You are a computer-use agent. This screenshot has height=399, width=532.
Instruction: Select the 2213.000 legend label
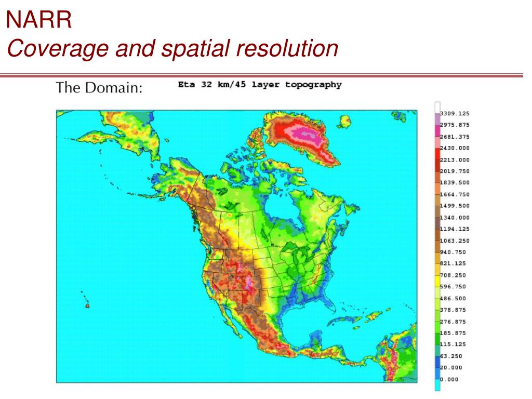[455, 160]
